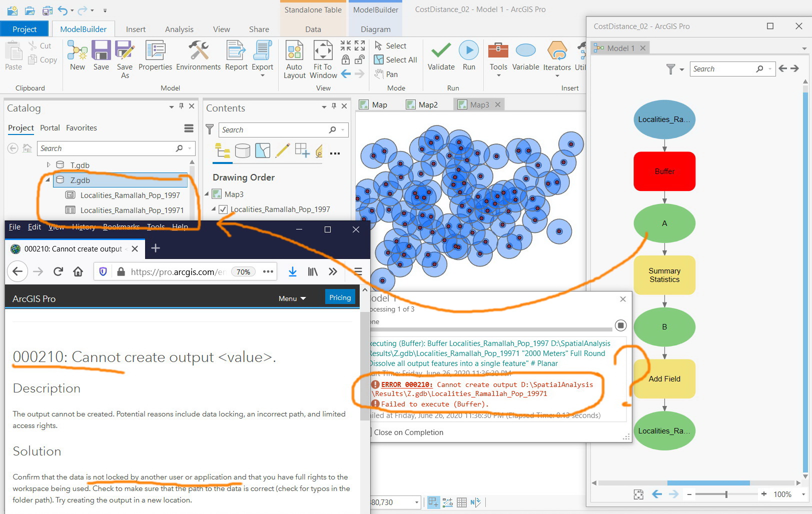Fit model to window in Model 1 pane
The image size is (812, 514).
638,494
